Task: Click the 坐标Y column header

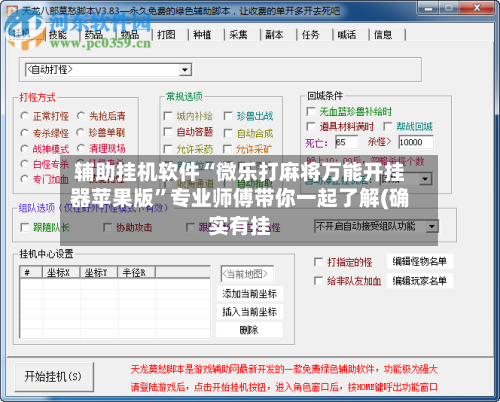Action: click(98, 272)
